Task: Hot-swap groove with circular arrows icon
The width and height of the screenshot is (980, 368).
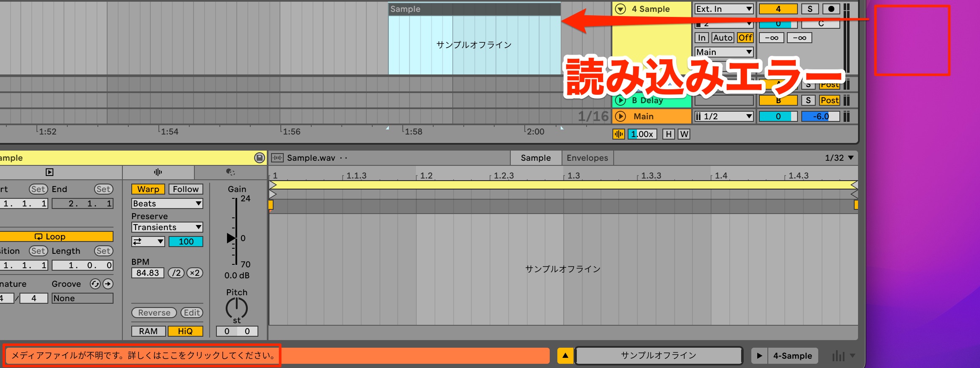Action: 95,284
